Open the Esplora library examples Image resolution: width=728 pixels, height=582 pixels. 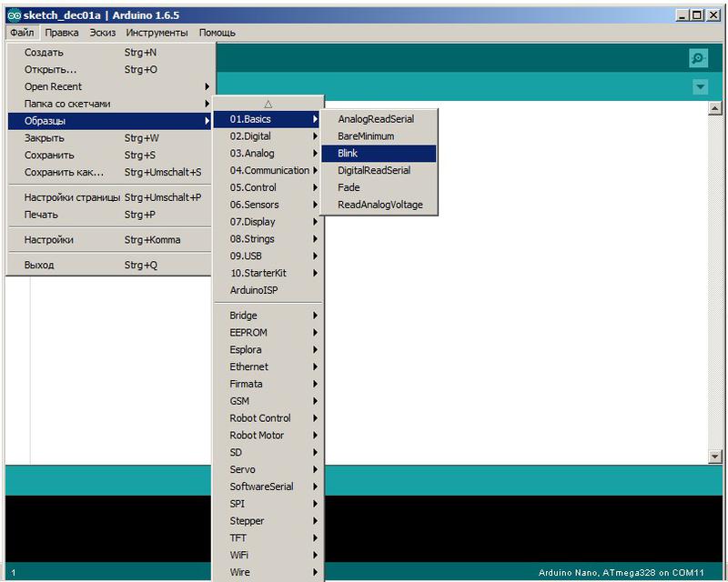click(x=268, y=350)
